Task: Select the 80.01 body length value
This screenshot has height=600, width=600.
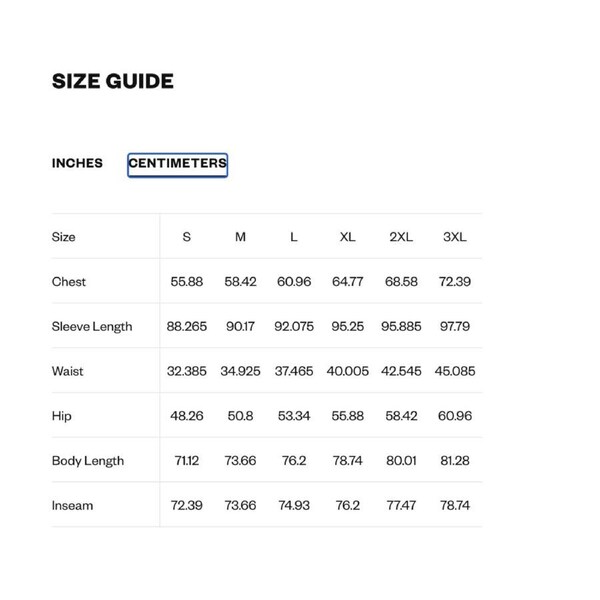Action: [401, 461]
